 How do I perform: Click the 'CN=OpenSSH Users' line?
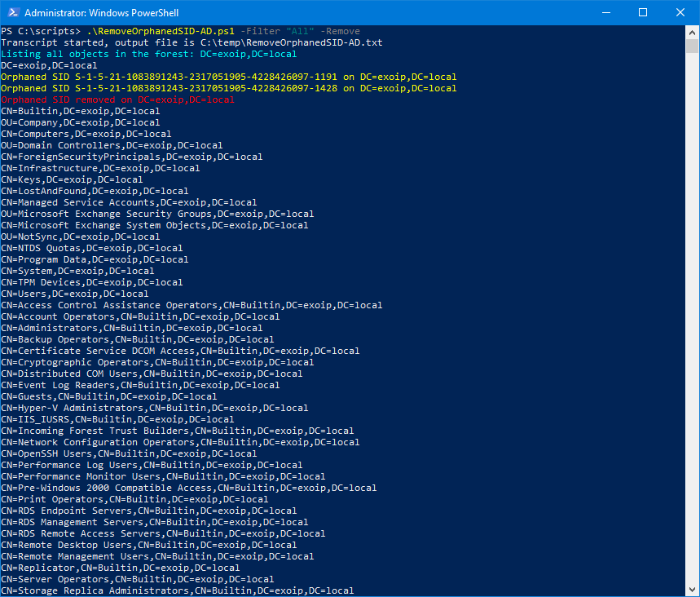tap(129, 453)
